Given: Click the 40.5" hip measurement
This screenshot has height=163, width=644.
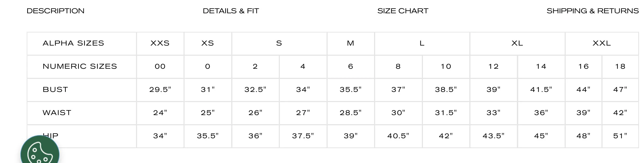Looking at the screenshot, I should pyautogui.click(x=398, y=136).
